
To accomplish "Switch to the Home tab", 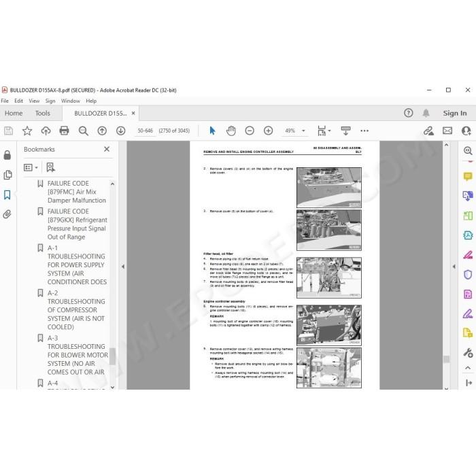I will point(14,114).
